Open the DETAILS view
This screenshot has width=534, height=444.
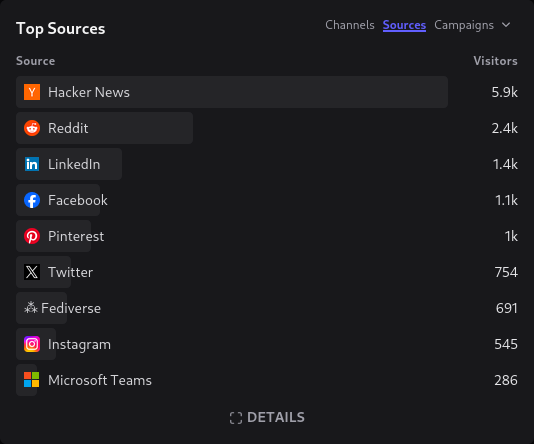click(x=267, y=417)
